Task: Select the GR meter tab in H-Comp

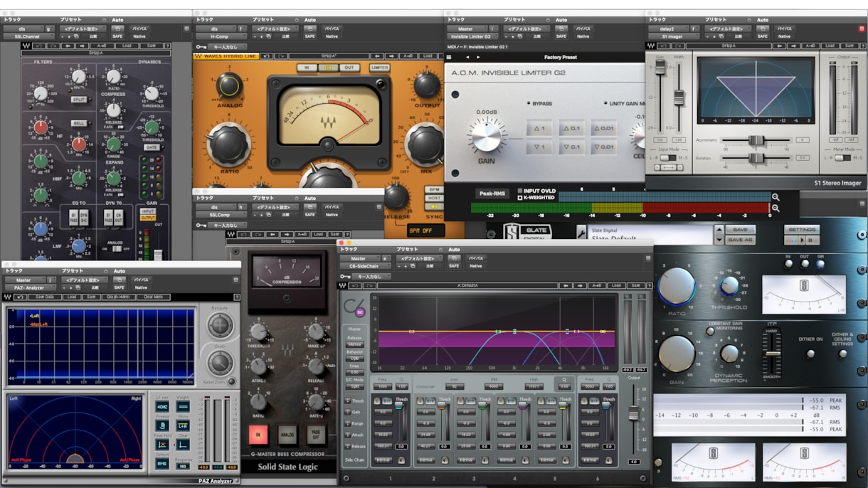Action: 328,68
